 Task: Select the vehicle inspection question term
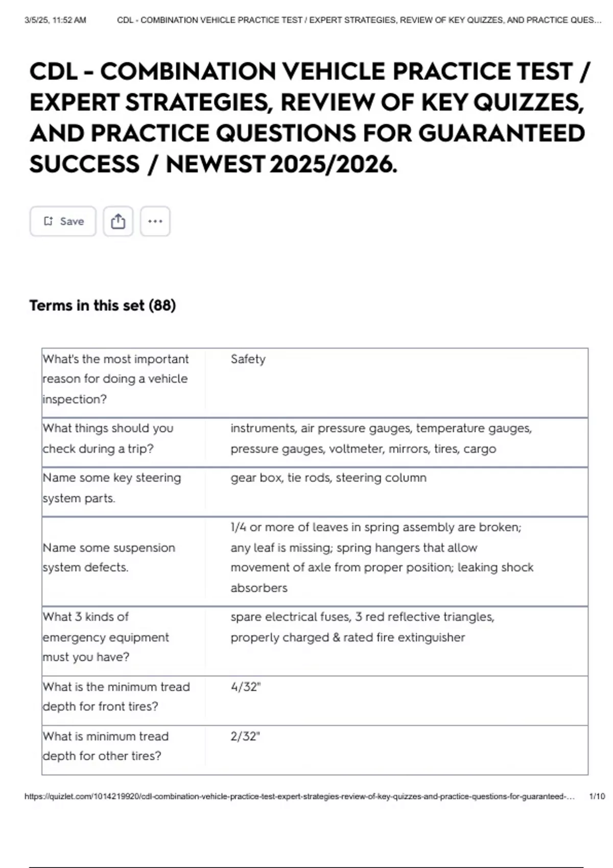(116, 379)
